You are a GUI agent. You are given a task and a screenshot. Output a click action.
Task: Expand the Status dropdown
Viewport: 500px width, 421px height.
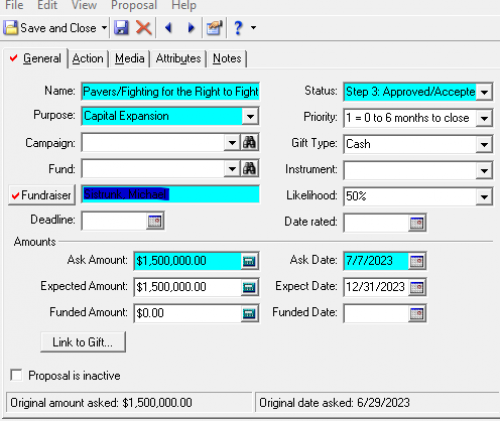point(484,92)
